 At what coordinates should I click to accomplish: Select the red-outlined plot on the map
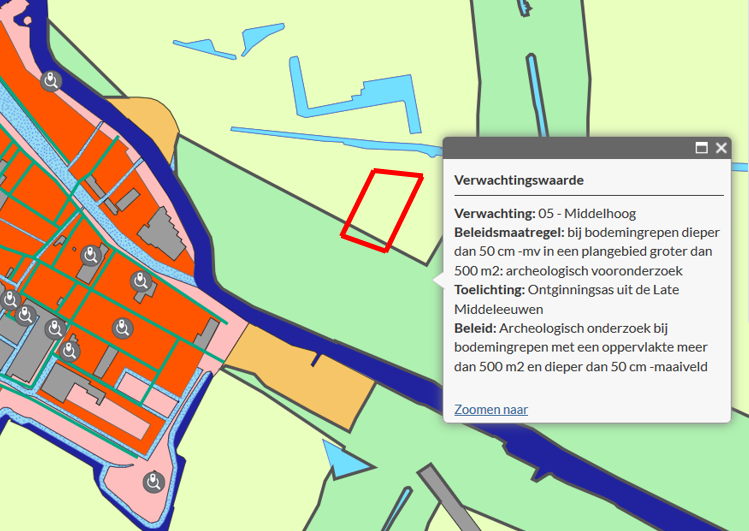click(382, 210)
